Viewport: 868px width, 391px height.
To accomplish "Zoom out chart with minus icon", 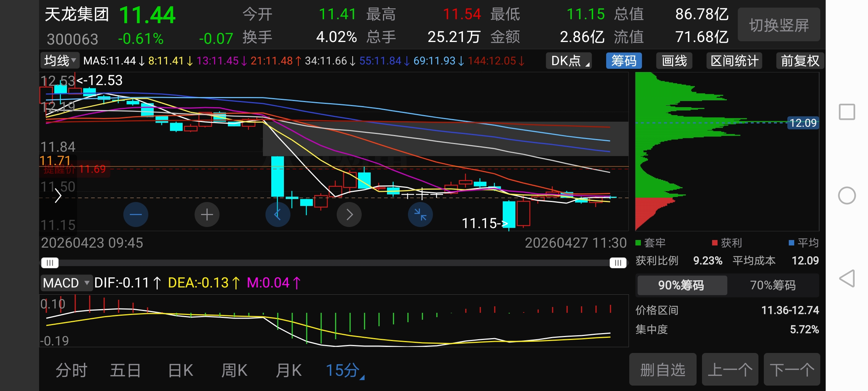I will pos(136,215).
